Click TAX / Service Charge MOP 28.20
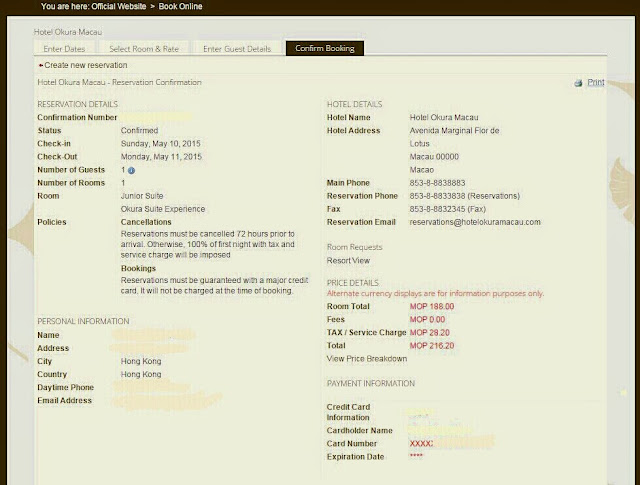Screen dimensions: 640x485 pyautogui.click(x=430, y=333)
